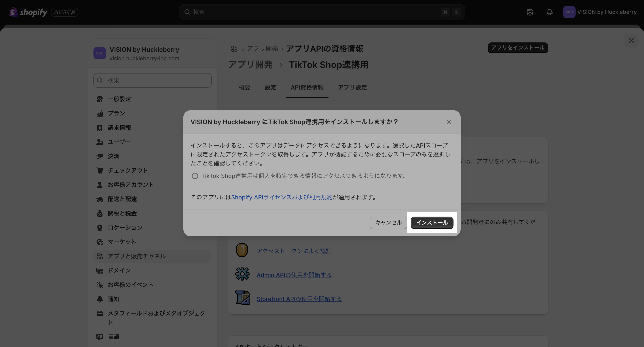The image size is (644, 347).
Task: Open the お客様アカウント settings item
Action: pyautogui.click(x=152, y=184)
